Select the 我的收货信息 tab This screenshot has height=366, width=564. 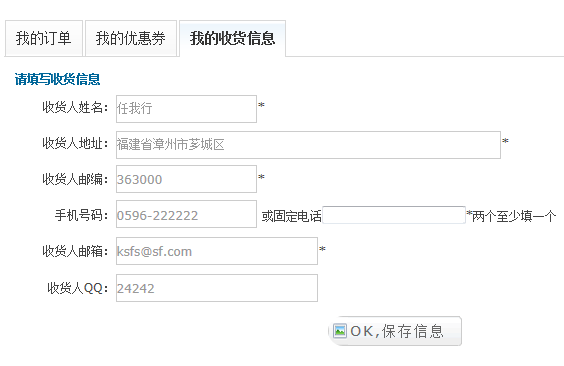click(x=232, y=38)
